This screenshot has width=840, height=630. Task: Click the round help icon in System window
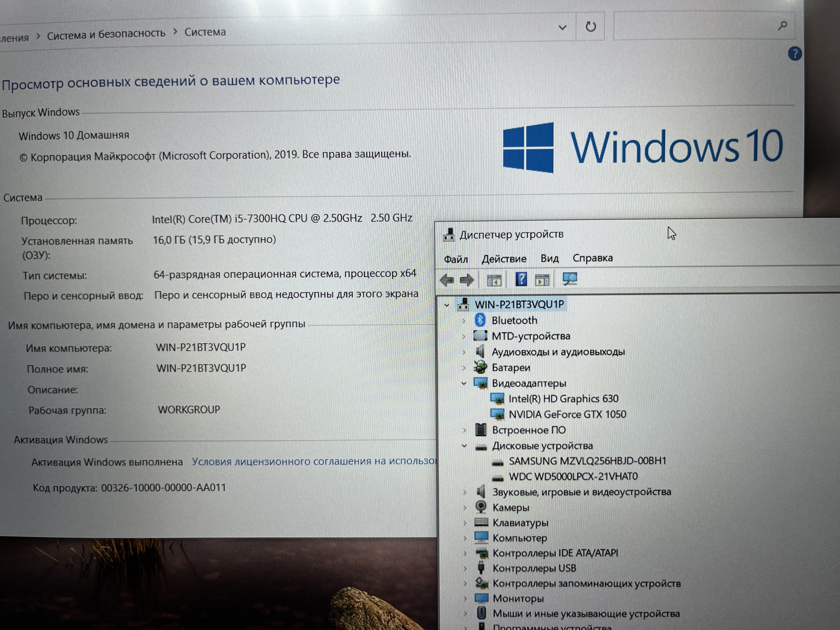click(x=794, y=54)
